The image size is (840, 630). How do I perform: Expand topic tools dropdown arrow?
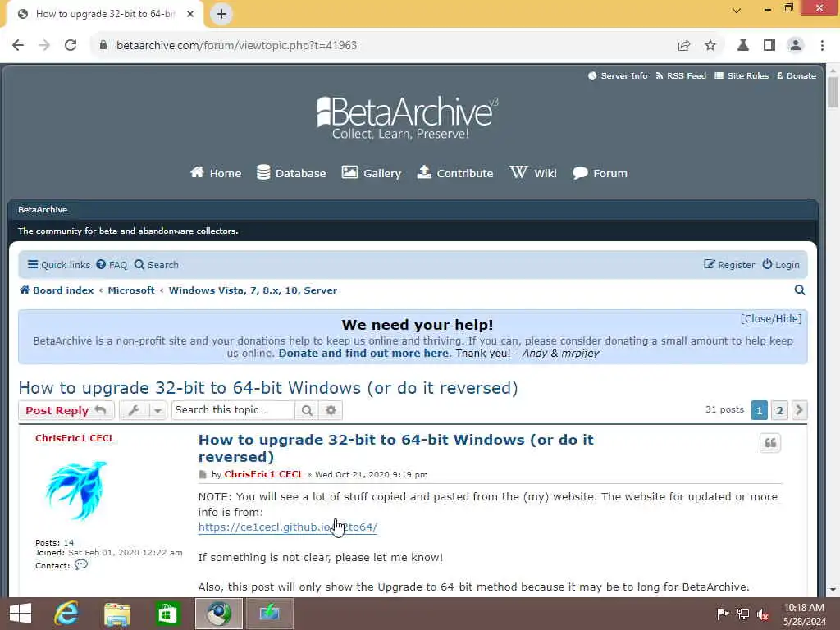157,410
